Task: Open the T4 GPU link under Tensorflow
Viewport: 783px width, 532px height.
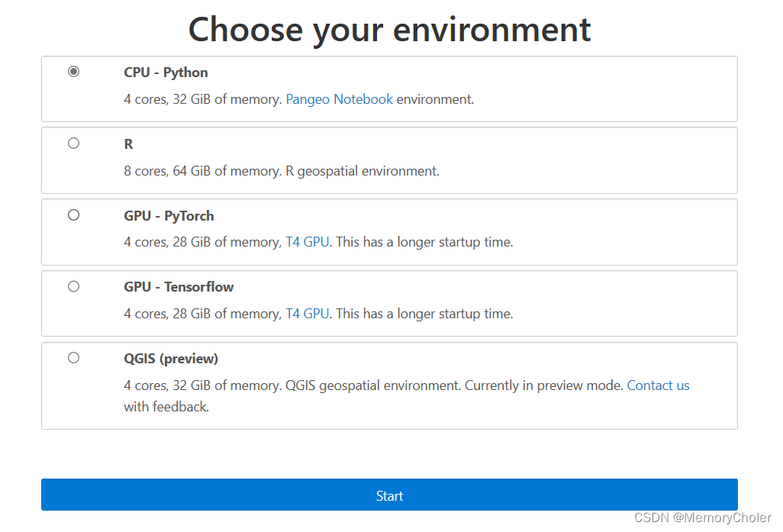Action: (307, 314)
